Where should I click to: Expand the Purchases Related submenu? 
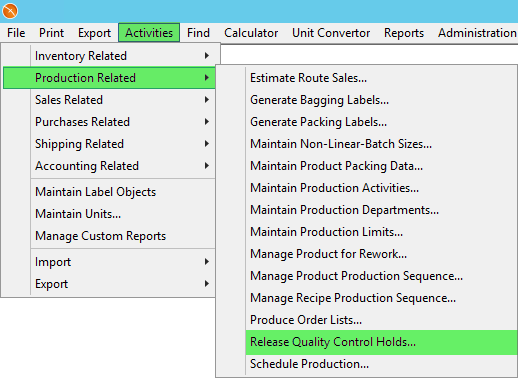click(x=109, y=122)
